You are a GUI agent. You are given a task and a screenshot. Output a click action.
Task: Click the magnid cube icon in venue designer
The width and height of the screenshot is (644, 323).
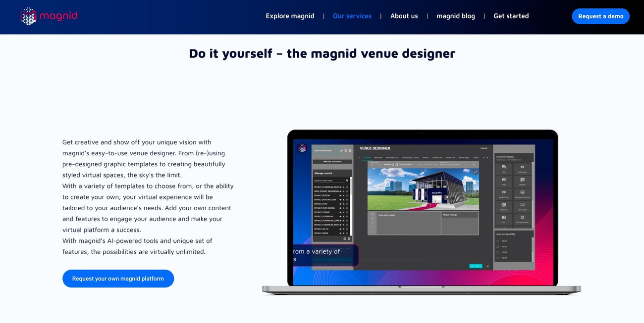(x=302, y=148)
